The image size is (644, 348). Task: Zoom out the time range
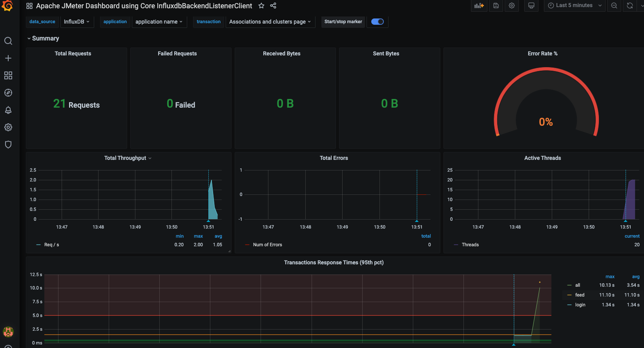pyautogui.click(x=614, y=5)
